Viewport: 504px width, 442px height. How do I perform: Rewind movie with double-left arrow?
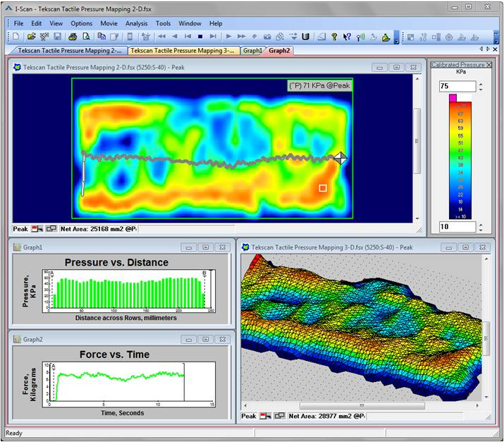pos(161,37)
